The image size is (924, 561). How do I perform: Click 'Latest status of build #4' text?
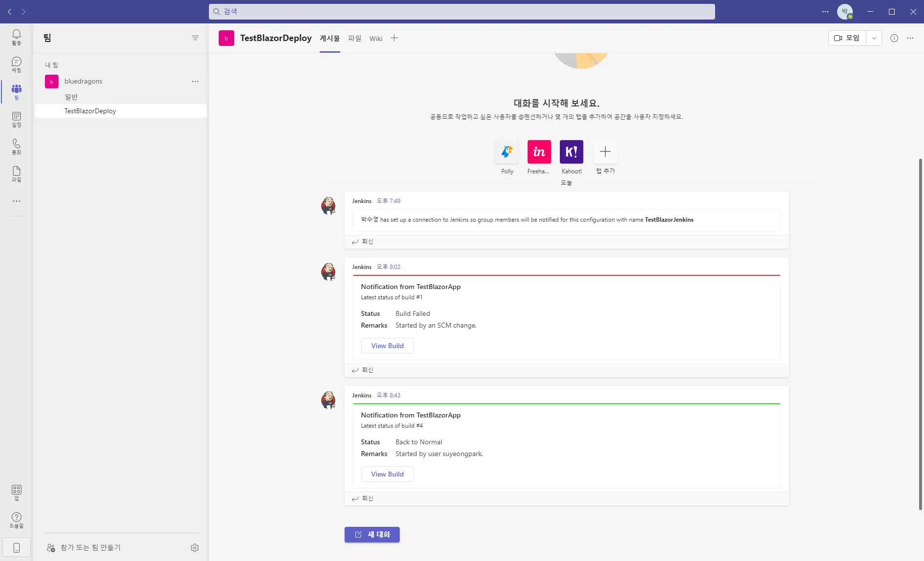(392, 426)
